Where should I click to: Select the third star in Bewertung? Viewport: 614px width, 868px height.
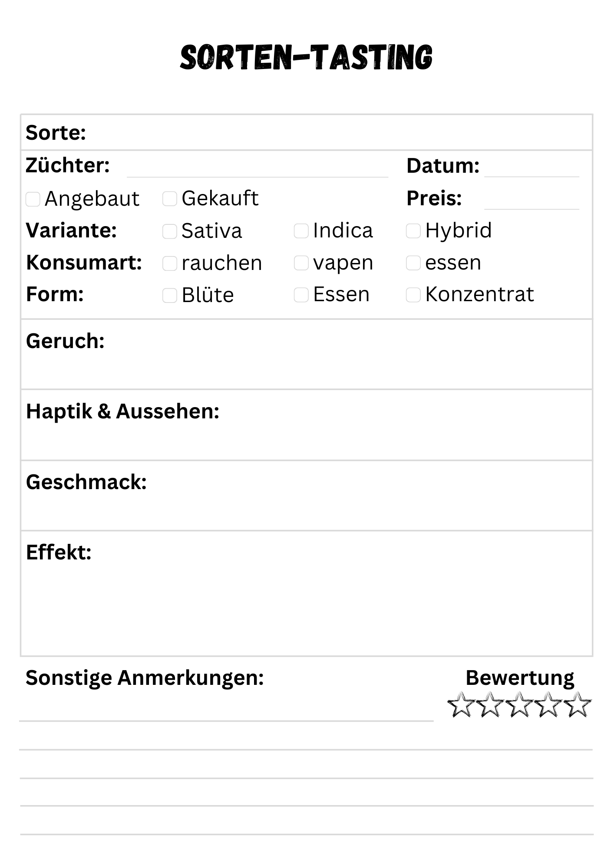pos(519,705)
